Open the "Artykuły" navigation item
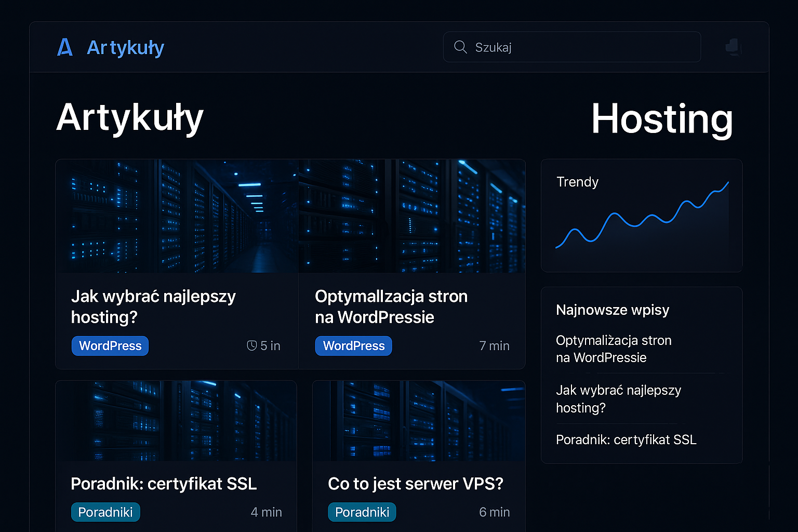This screenshot has height=532, width=798. pos(125,47)
